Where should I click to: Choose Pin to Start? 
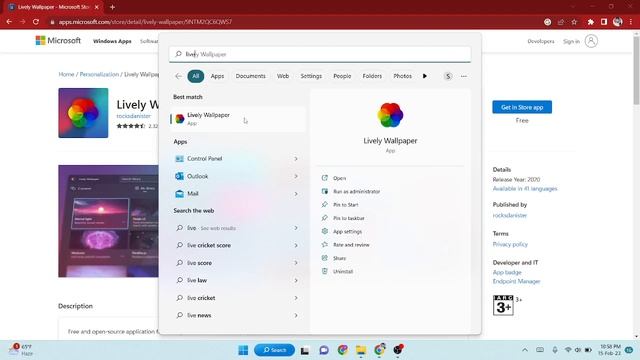[x=345, y=204]
